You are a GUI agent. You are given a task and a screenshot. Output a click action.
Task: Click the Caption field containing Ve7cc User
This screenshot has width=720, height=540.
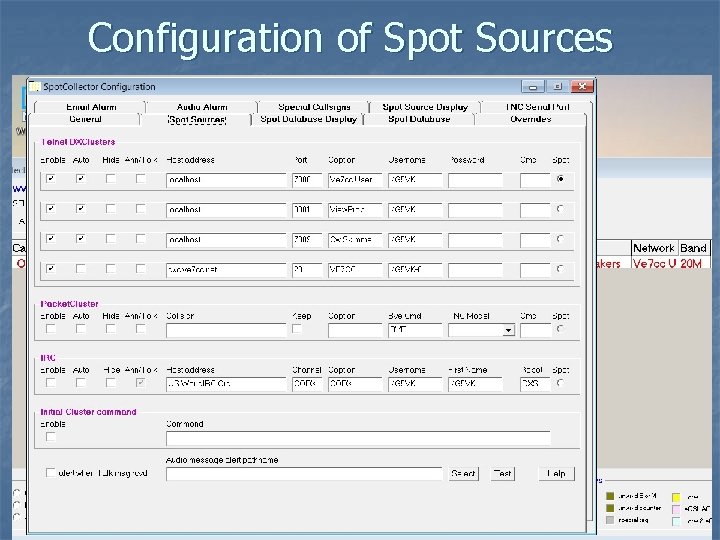355,180
